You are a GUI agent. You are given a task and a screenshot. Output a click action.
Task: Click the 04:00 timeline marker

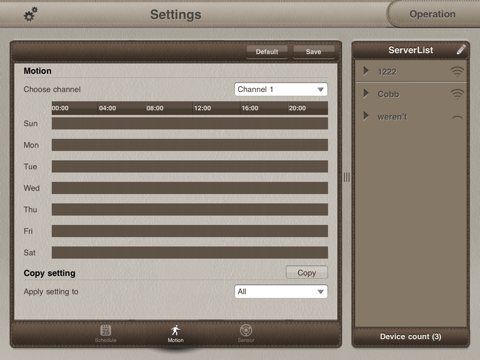[107, 108]
